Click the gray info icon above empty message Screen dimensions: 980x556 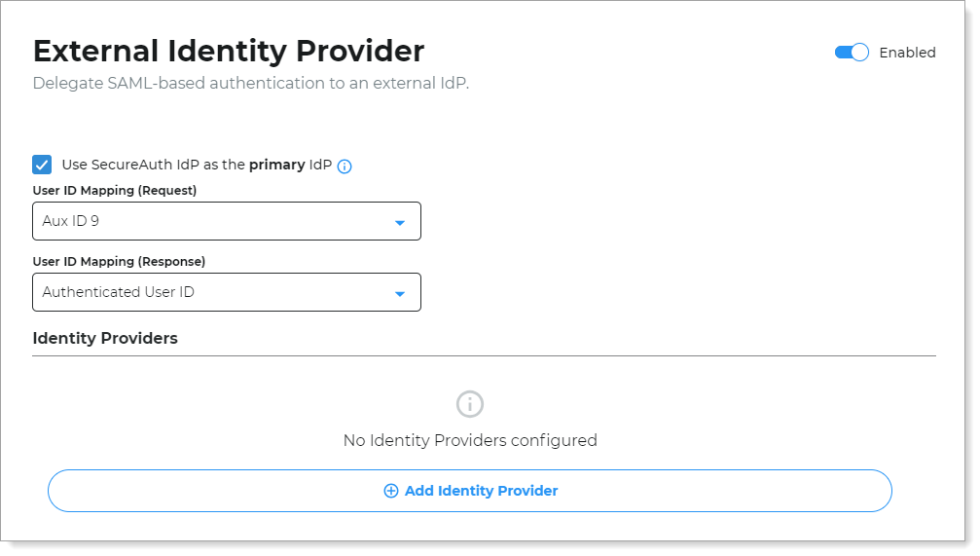pos(470,404)
